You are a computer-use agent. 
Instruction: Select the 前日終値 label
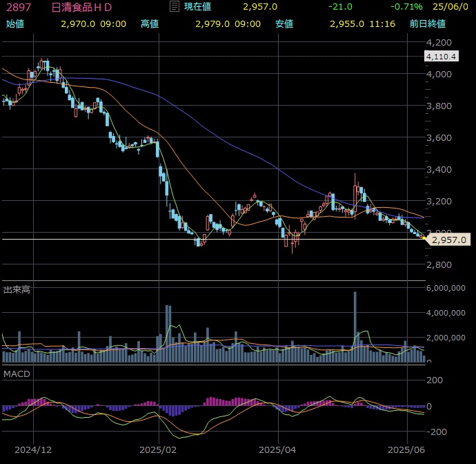point(428,23)
